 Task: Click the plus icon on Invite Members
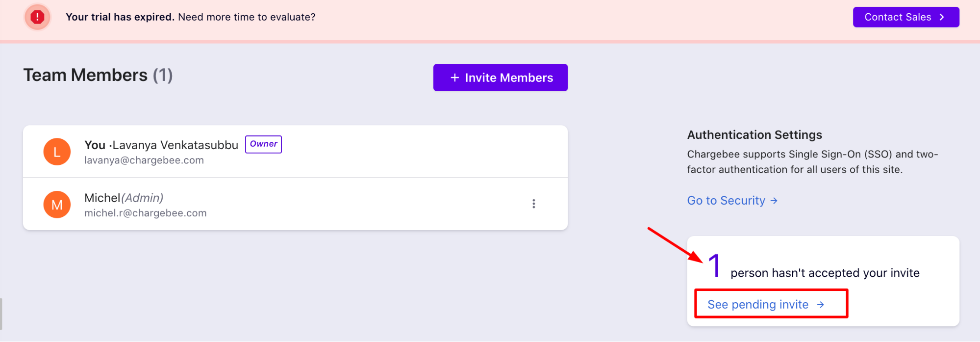click(x=454, y=78)
